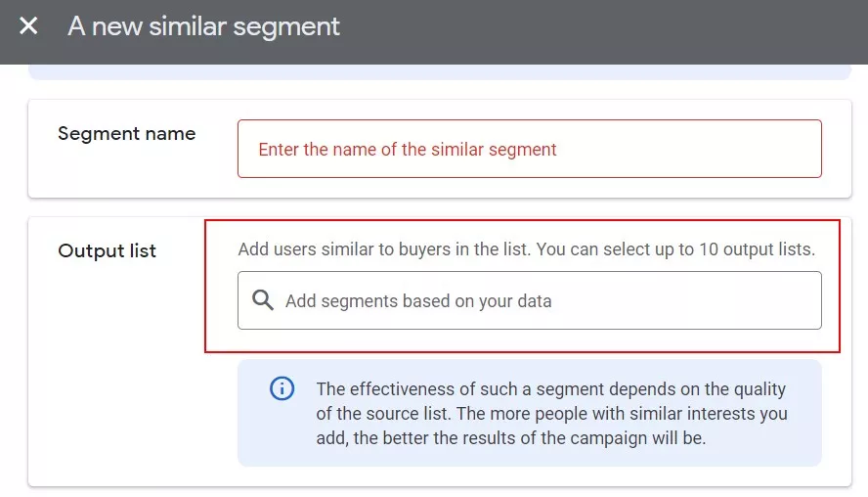Focus the Segment name input field
The width and height of the screenshot is (868, 497).
click(529, 149)
